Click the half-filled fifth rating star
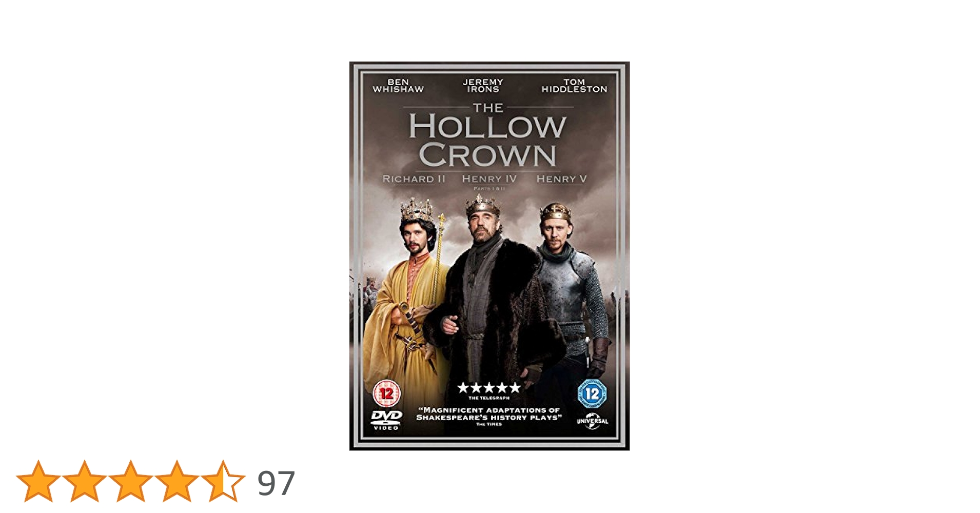 [x=223, y=481]
